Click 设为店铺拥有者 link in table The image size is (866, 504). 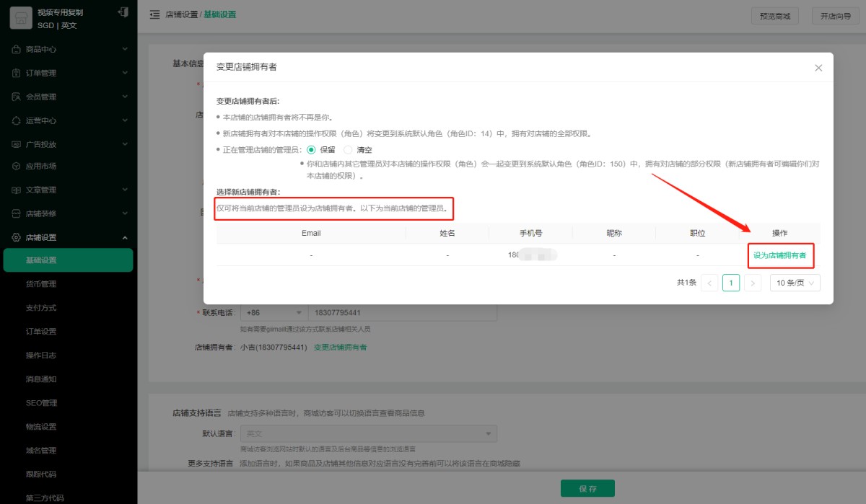click(779, 255)
